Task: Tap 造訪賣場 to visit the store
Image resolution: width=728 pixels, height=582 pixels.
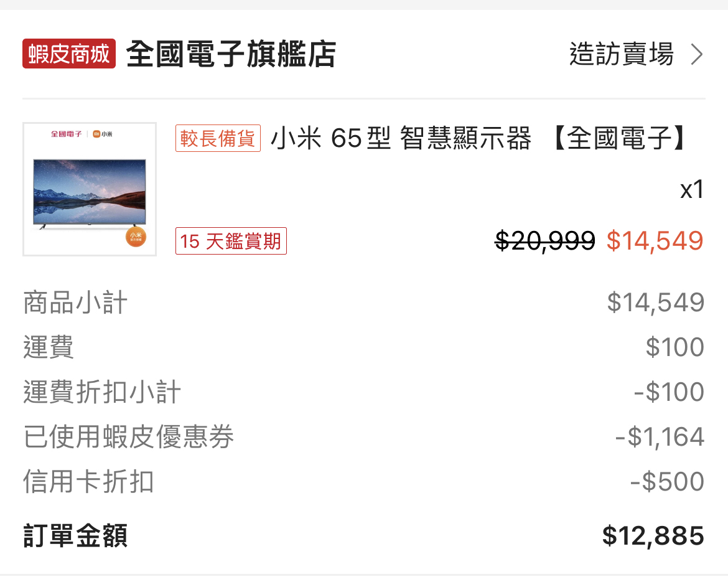Action: 622,54
